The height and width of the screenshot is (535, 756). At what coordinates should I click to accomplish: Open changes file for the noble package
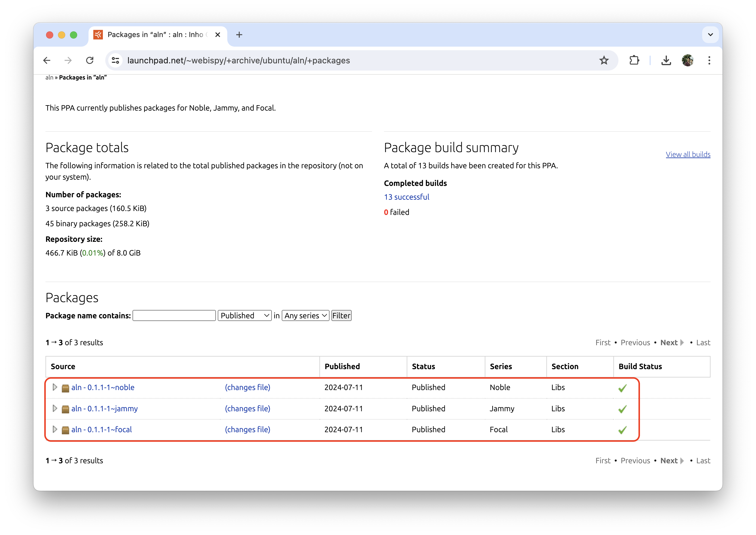(248, 387)
